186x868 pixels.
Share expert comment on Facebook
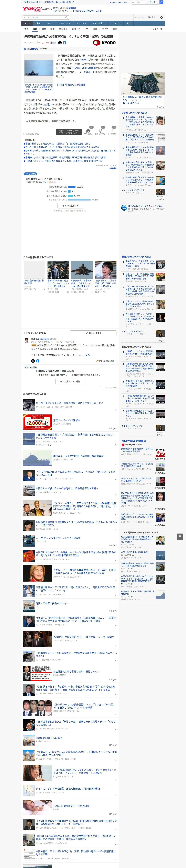pos(38,361)
